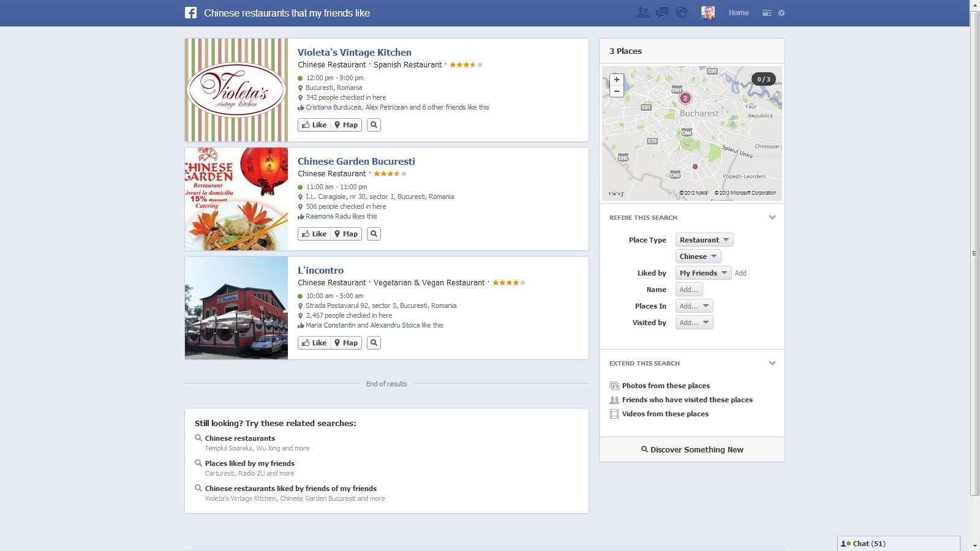Open the Liked by My Friends dropdown

tap(703, 273)
